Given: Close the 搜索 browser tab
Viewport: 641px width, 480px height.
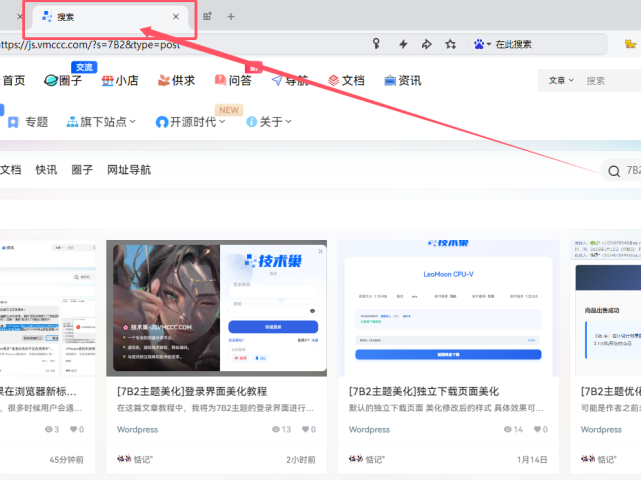Looking at the screenshot, I should point(176,17).
